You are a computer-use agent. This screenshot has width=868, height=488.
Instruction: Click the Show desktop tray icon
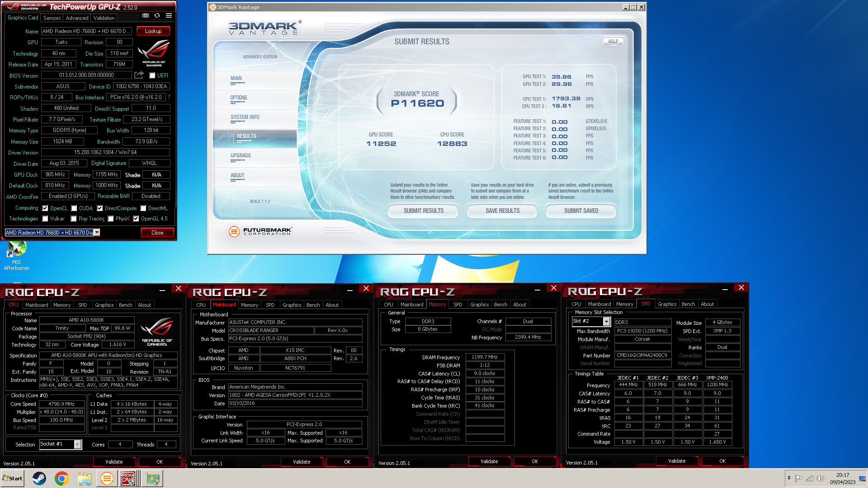[863, 479]
